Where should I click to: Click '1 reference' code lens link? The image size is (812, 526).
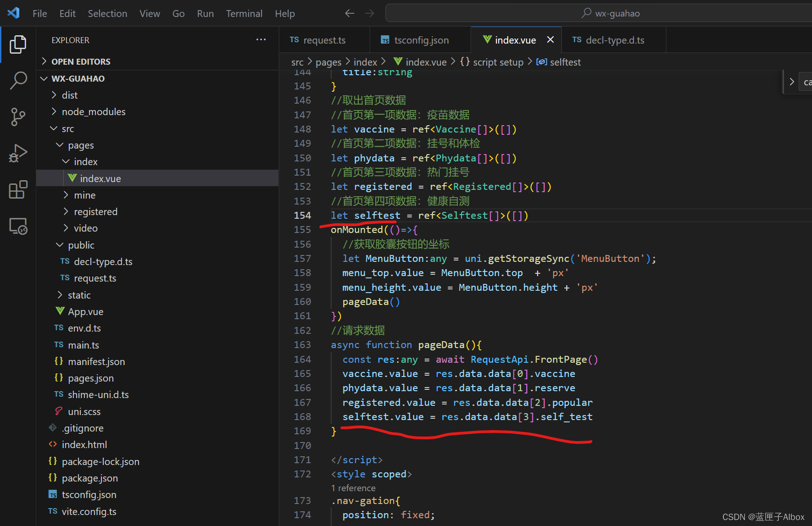tap(353, 488)
